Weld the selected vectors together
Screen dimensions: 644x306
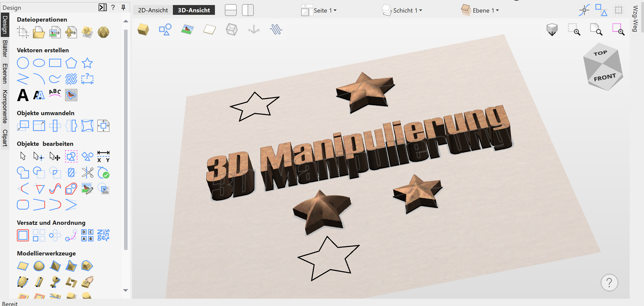click(23, 172)
